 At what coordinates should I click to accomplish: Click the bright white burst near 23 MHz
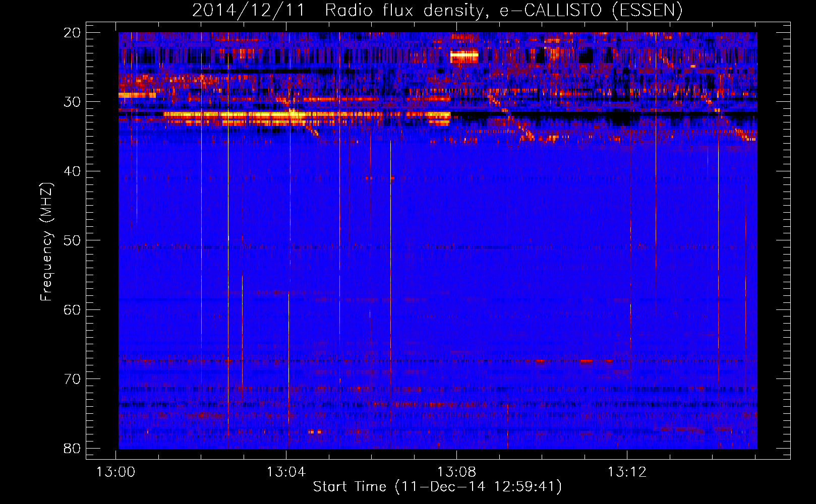click(x=464, y=55)
